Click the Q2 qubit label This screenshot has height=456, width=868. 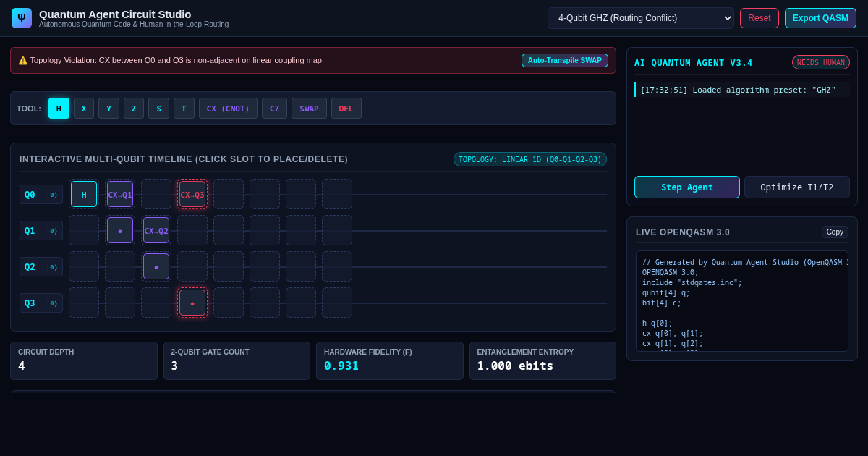(x=41, y=266)
